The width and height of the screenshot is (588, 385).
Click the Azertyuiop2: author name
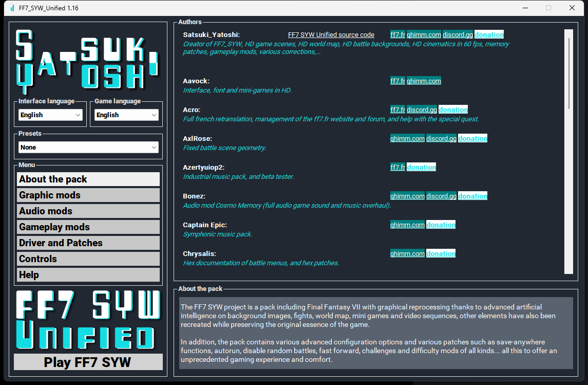tap(204, 168)
